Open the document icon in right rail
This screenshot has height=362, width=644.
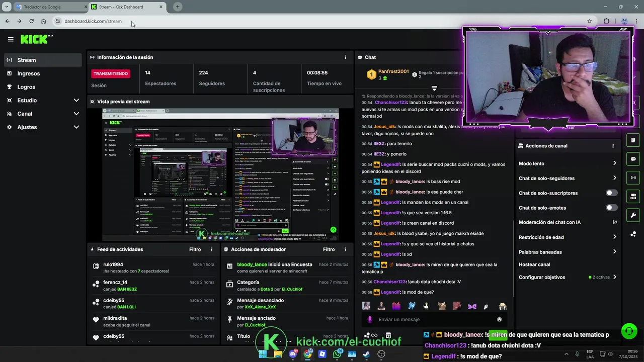point(633,140)
